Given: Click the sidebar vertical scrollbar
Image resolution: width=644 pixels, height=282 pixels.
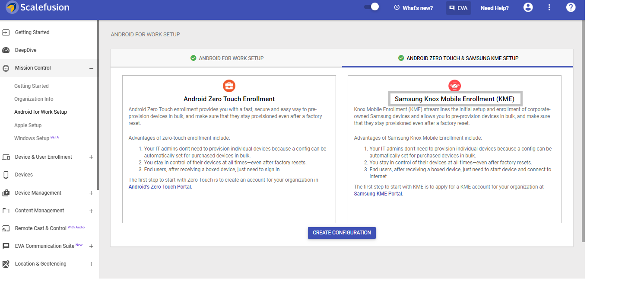Looking at the screenshot, I should [98, 105].
